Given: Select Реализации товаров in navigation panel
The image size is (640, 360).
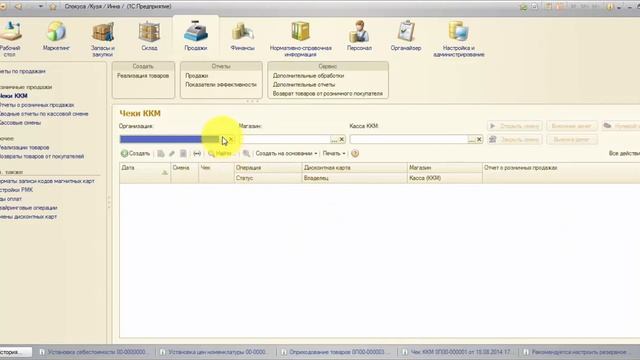Looking at the screenshot, I should tap(24, 147).
